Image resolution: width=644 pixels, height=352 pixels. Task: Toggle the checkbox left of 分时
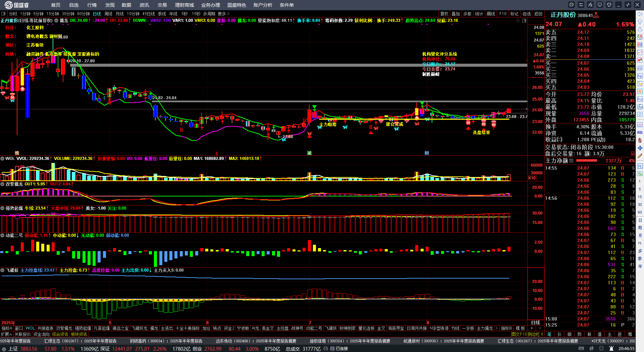[3, 14]
